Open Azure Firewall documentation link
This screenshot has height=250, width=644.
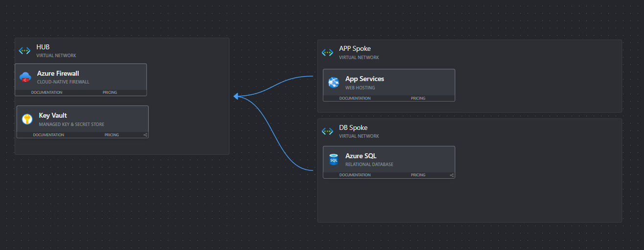46,92
